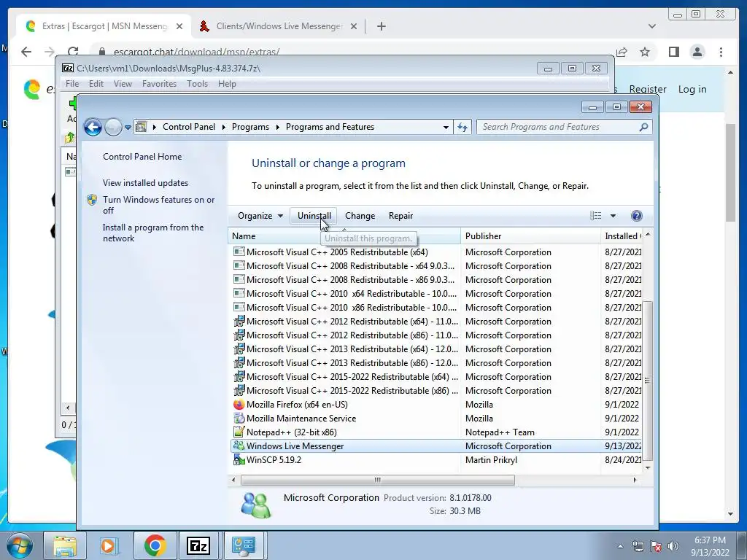This screenshot has height=560, width=747.
Task: Select Visual C++ 2010 x64 Redistributable entry
Action: [351, 293]
